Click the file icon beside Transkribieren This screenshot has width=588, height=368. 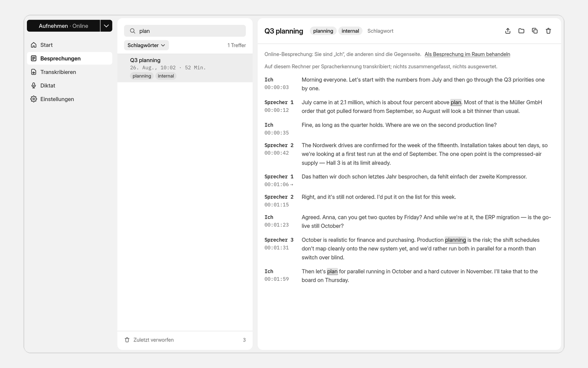[34, 72]
